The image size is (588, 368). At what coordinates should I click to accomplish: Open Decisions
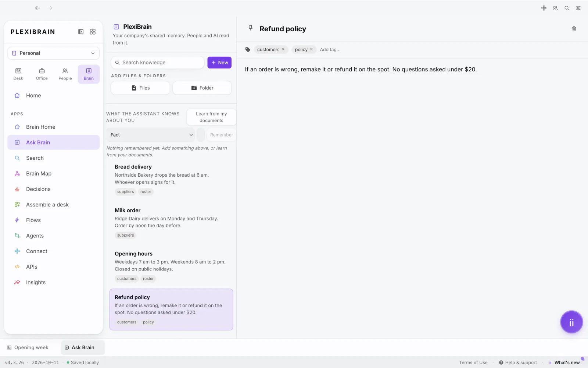point(53,189)
